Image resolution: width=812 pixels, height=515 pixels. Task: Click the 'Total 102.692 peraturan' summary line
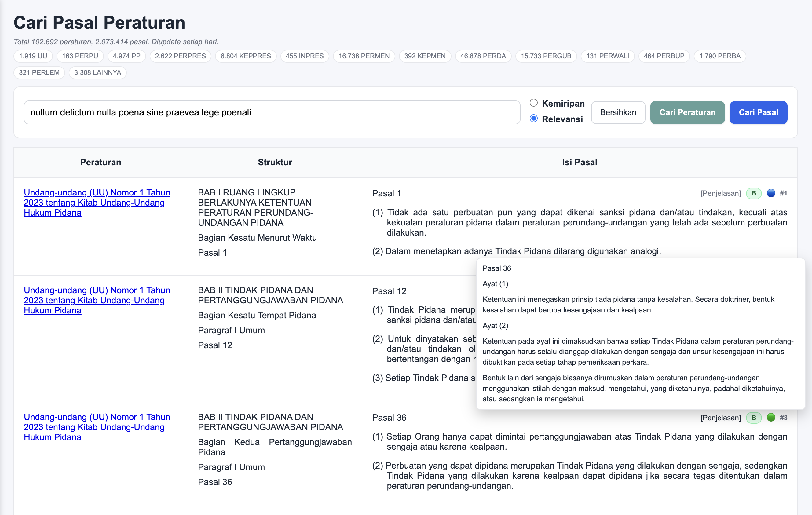coord(116,42)
